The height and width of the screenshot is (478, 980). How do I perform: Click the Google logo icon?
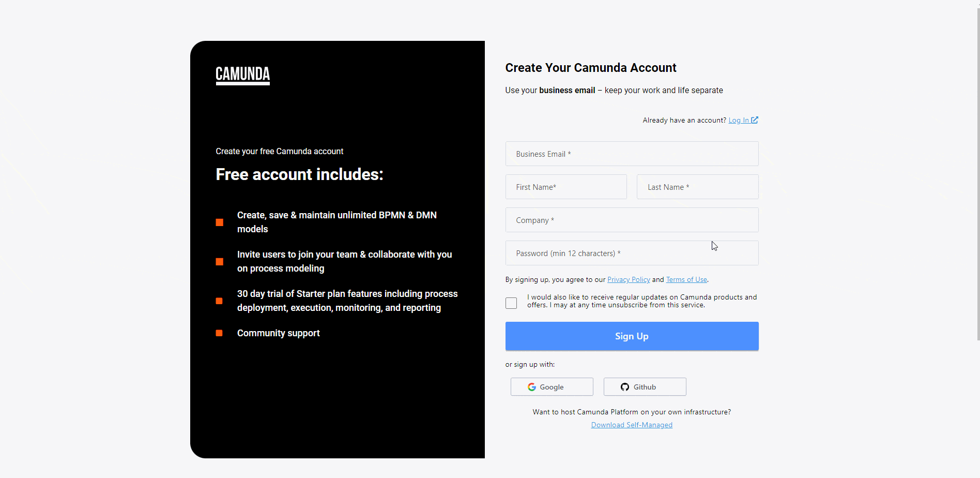(x=531, y=387)
